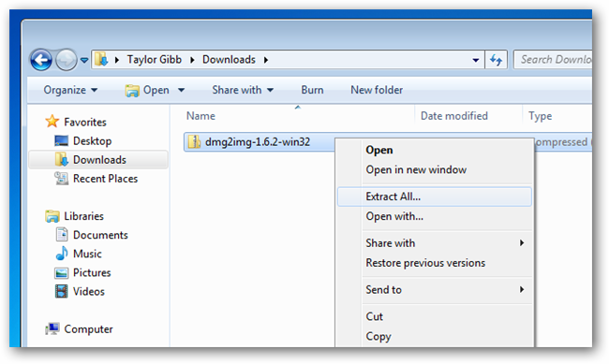Screen dimensions: 609x364
Task: Focus the Search Downloads field
Action: pos(553,59)
